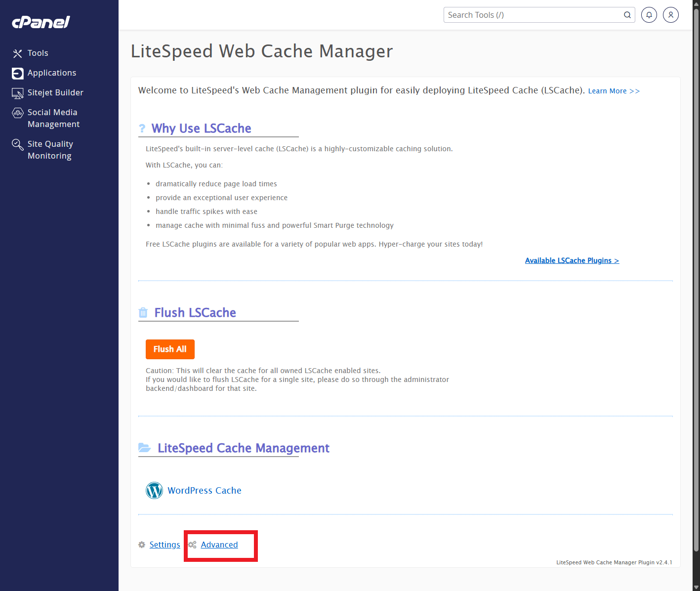The image size is (700, 591).
Task: Click the Site Quality Monitoring magnifier icon
Action: pos(18,144)
